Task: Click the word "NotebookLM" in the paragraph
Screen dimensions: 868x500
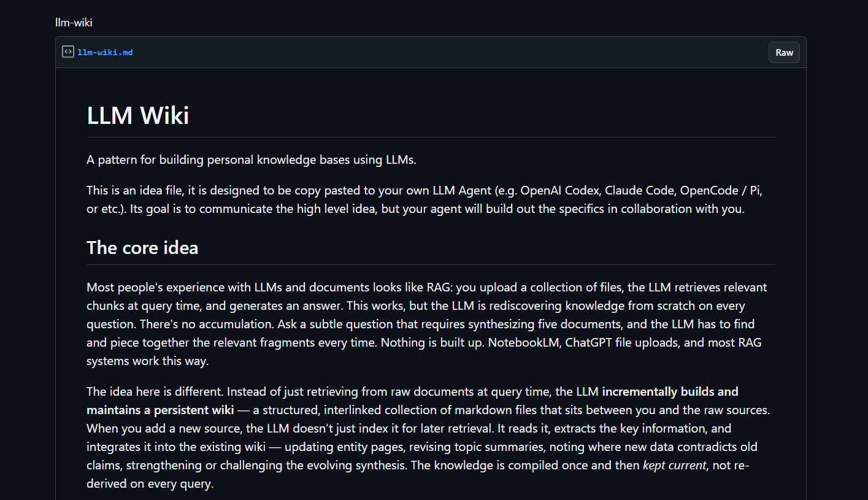Action: tap(524, 342)
